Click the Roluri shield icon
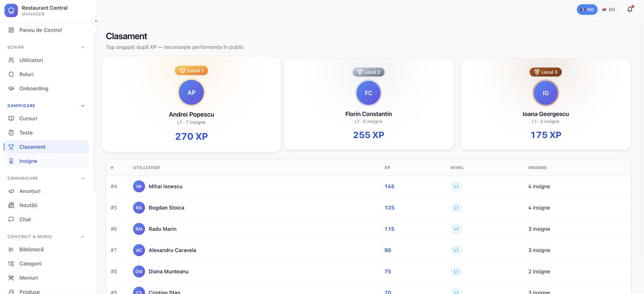644x294 pixels. 11,74
